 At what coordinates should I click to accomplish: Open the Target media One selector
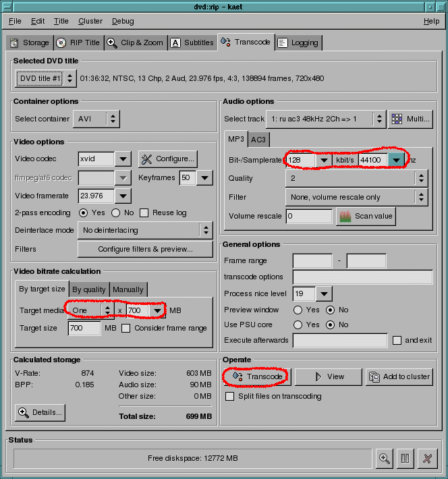click(x=91, y=311)
